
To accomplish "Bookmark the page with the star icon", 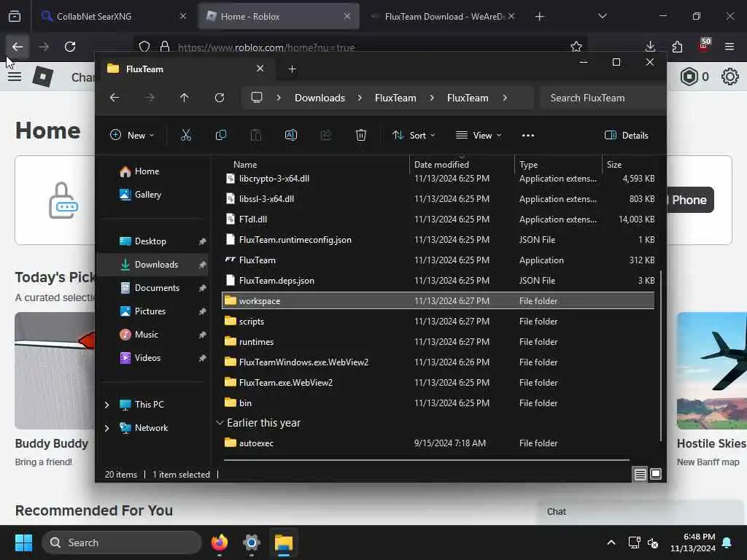I will coord(576,47).
